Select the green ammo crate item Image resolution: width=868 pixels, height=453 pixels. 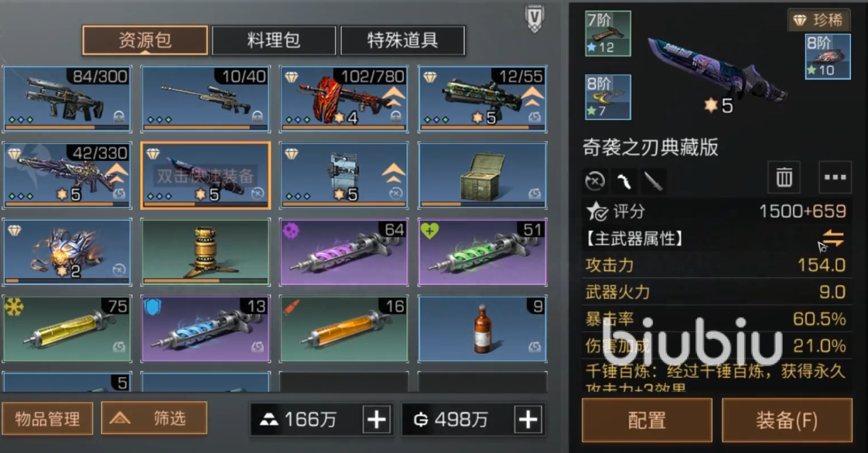coord(482,176)
